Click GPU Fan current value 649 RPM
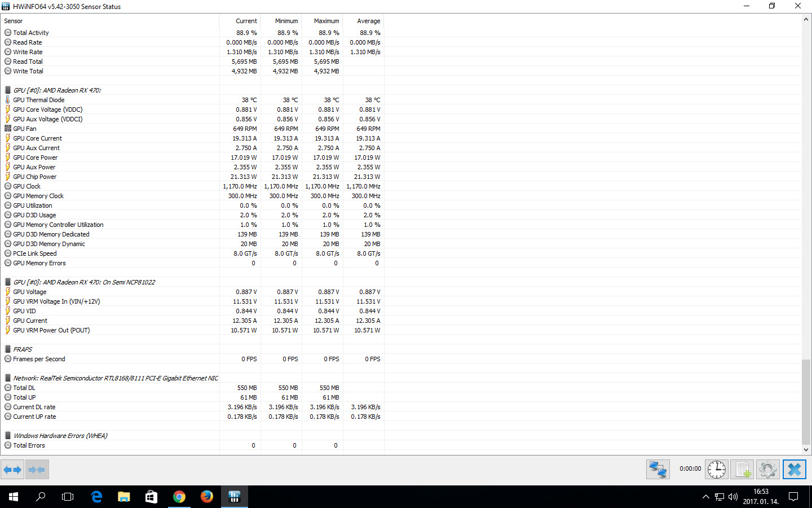Screen dimensions: 812x508 click(245, 129)
